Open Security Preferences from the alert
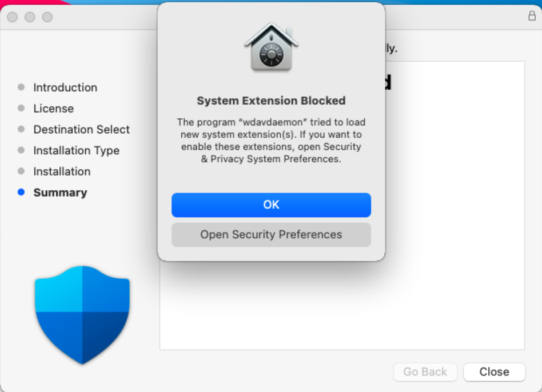The height and width of the screenshot is (392, 542). click(x=271, y=234)
